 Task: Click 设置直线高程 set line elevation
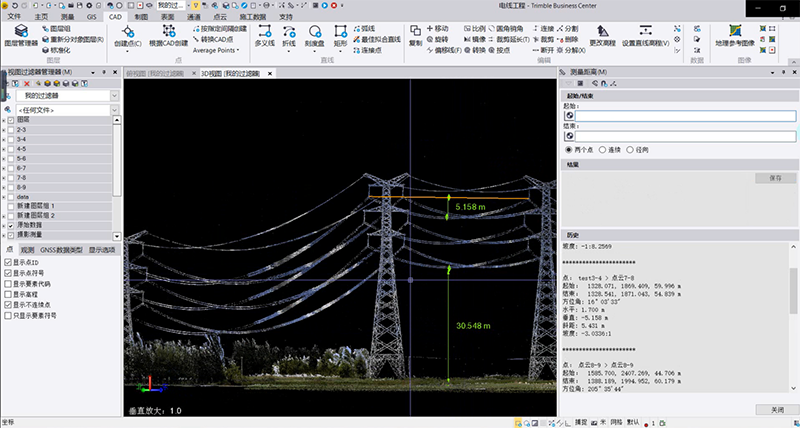pyautogui.click(x=645, y=35)
